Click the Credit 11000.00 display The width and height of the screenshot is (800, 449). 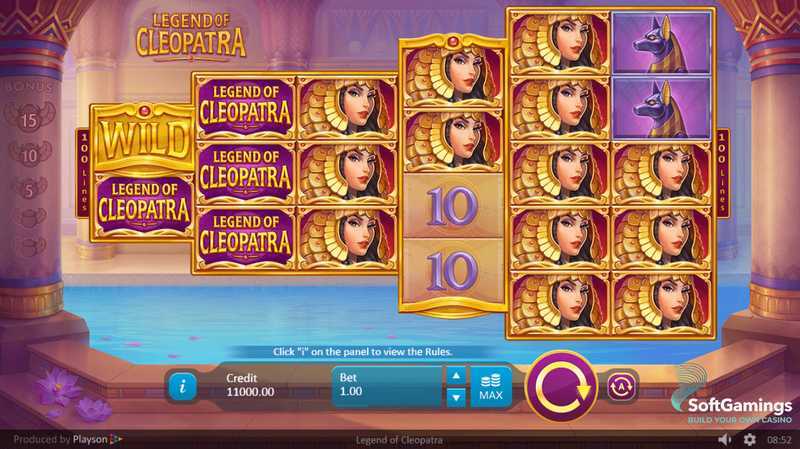[251, 385]
